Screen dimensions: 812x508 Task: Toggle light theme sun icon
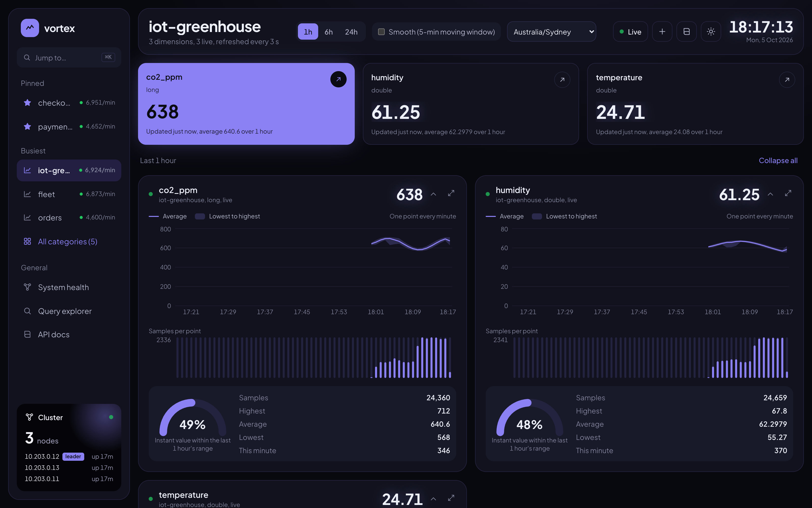click(711, 31)
